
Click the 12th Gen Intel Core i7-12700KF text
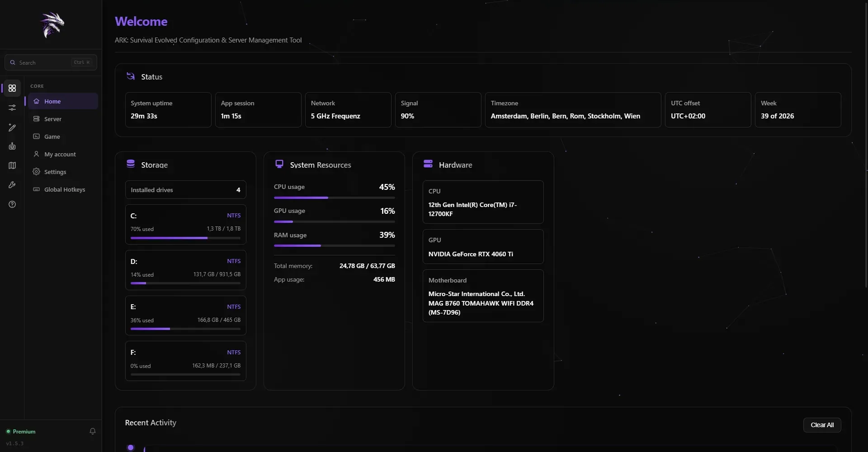(472, 209)
